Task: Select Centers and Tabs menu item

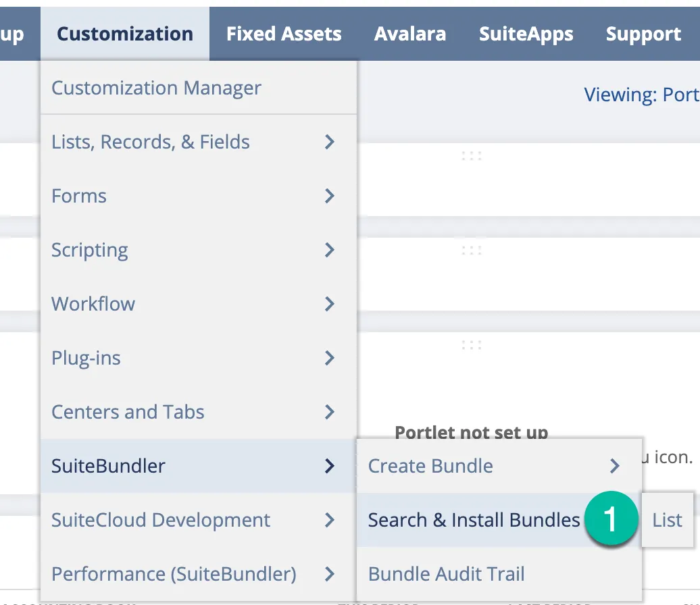Action: click(199, 412)
